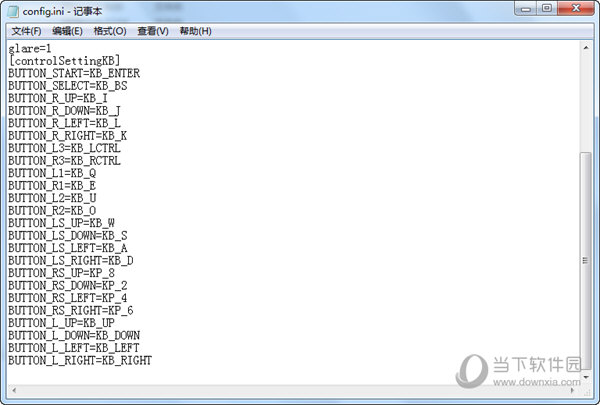Open the 文件(F) menu
600x405 pixels.
(26, 31)
